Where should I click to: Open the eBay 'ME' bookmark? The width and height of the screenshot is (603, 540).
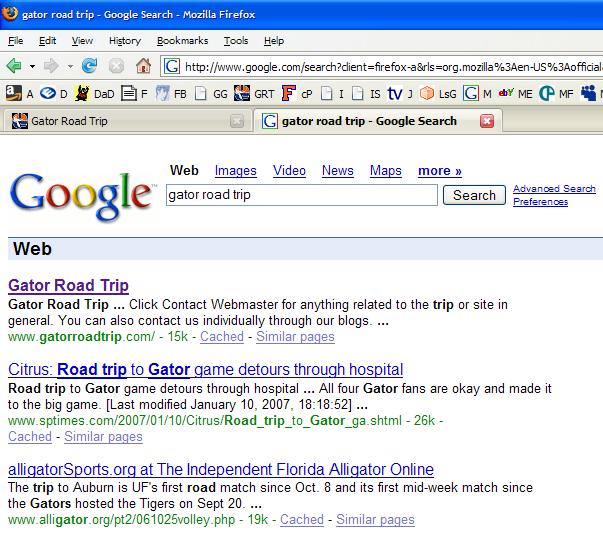pyautogui.click(x=515, y=93)
